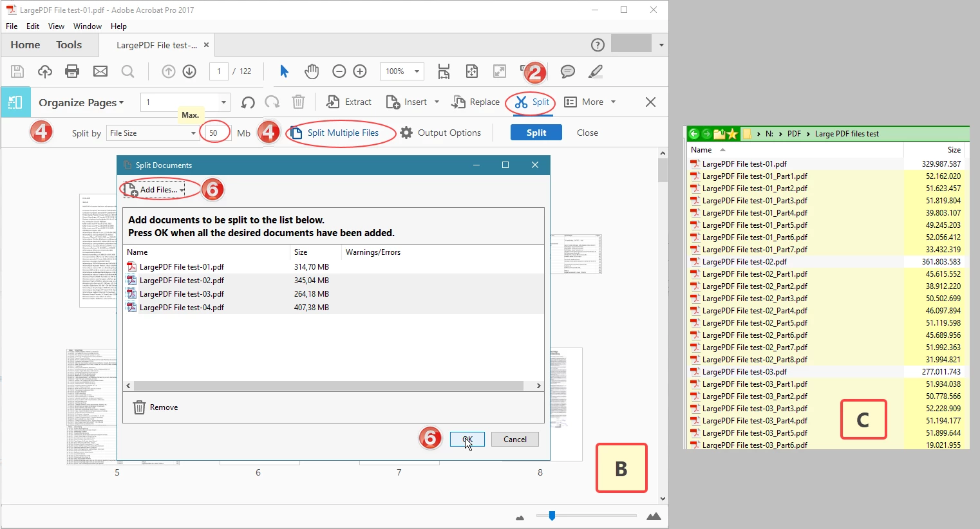Select LargePDF File test-01.pdf in dialog list
The image size is (980, 529).
click(334, 267)
